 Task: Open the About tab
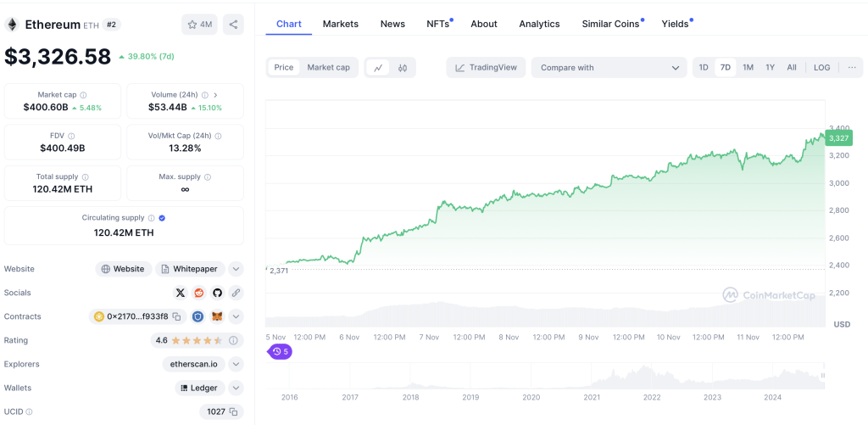484,24
